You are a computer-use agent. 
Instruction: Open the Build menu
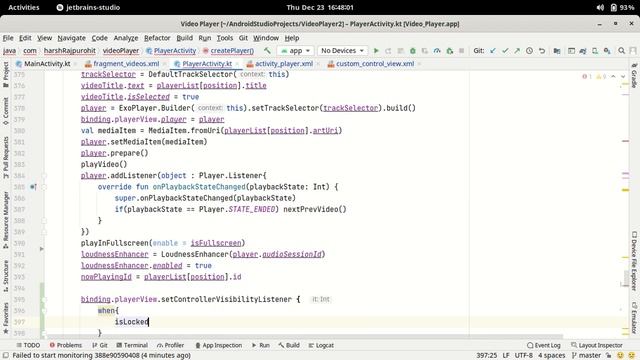click(184, 38)
